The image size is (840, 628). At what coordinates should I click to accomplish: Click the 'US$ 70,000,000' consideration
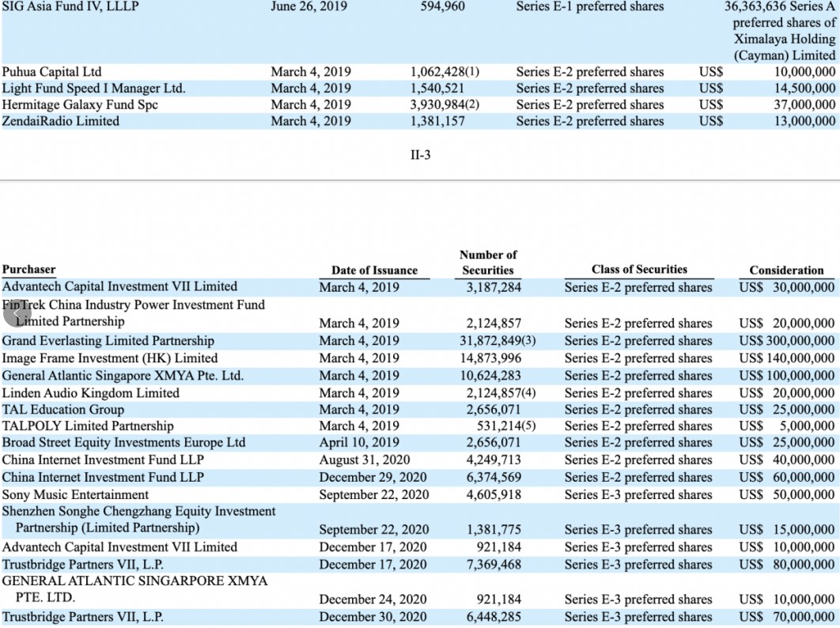787,617
